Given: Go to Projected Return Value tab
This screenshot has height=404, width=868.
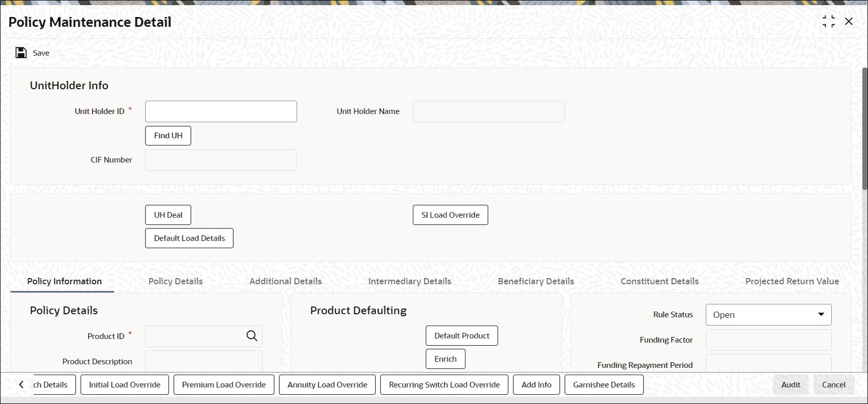Looking at the screenshot, I should click(792, 281).
